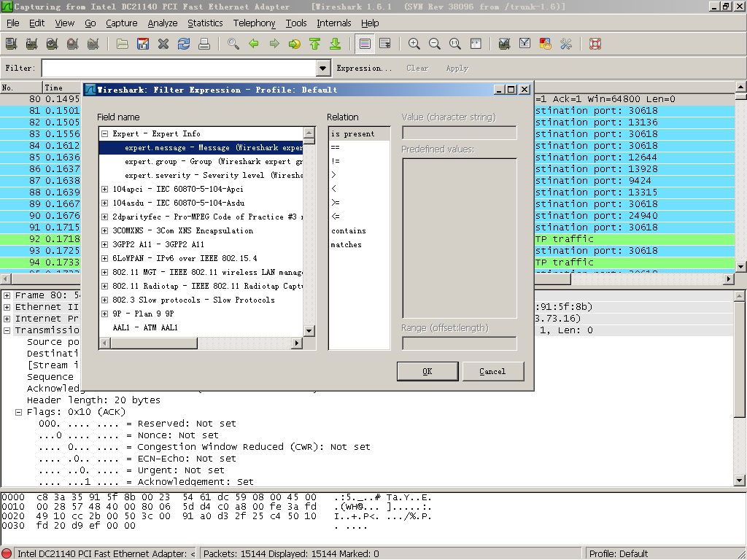Viewport: 747px width, 560px height.
Task: Open the Telephony menu
Action: click(254, 23)
